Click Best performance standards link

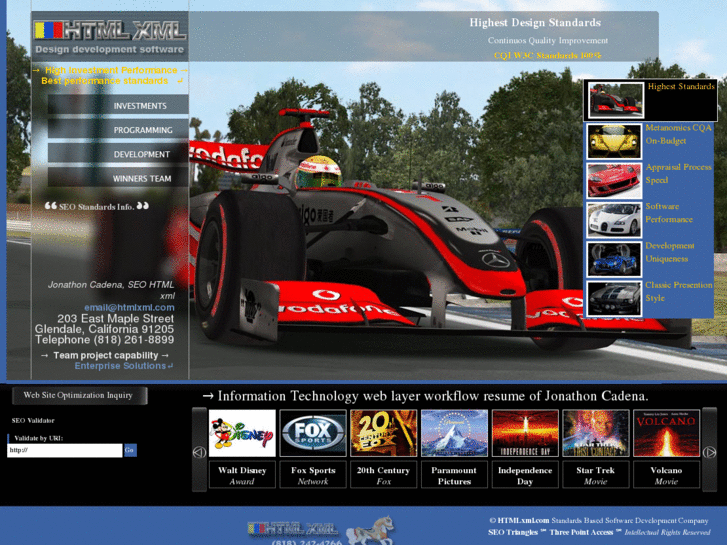pos(104,81)
